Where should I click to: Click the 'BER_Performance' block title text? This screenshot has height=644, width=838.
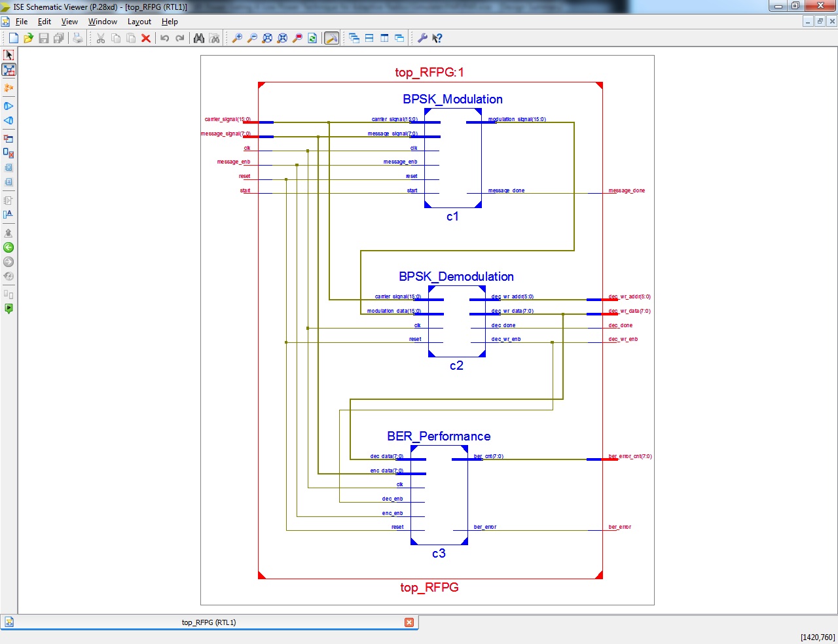439,437
